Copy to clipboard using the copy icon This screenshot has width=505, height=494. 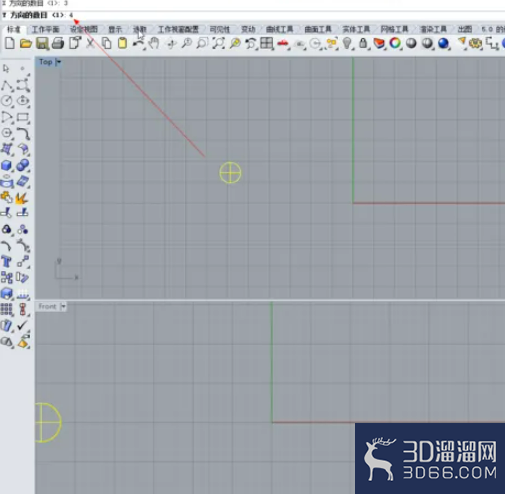pos(107,44)
